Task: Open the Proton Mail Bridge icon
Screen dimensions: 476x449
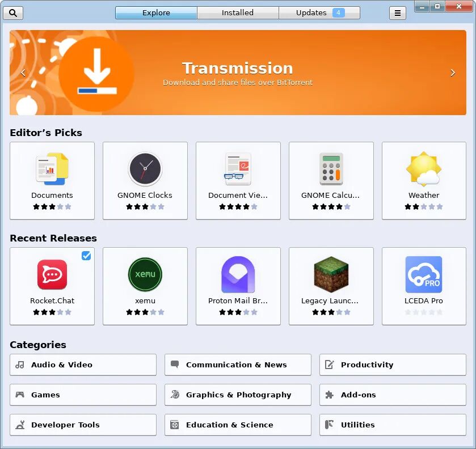Action: [238, 274]
